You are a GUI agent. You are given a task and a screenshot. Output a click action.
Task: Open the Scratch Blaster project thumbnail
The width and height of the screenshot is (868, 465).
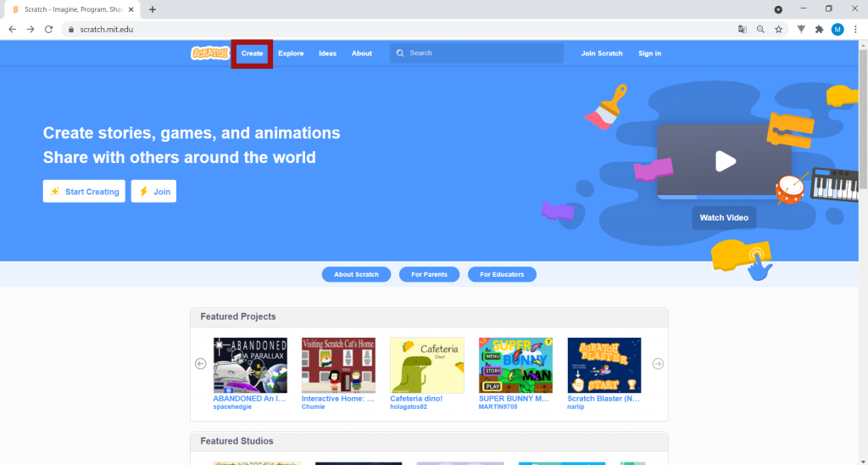604,365
